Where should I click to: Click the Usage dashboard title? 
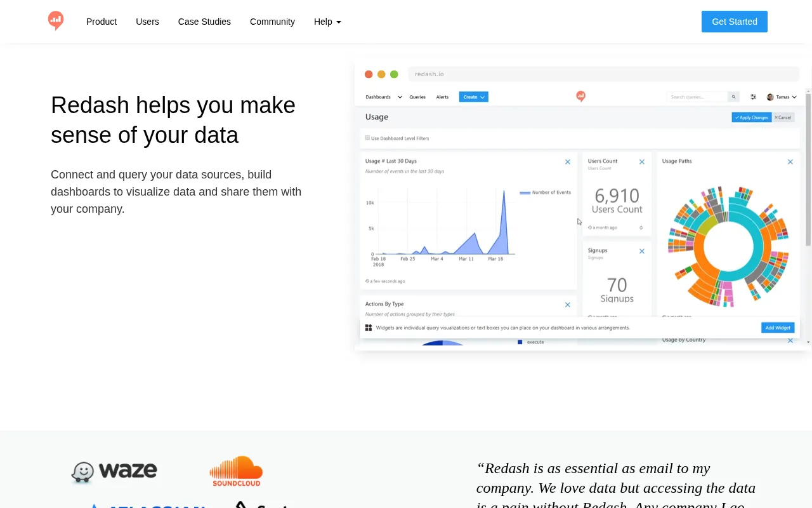[x=377, y=117]
